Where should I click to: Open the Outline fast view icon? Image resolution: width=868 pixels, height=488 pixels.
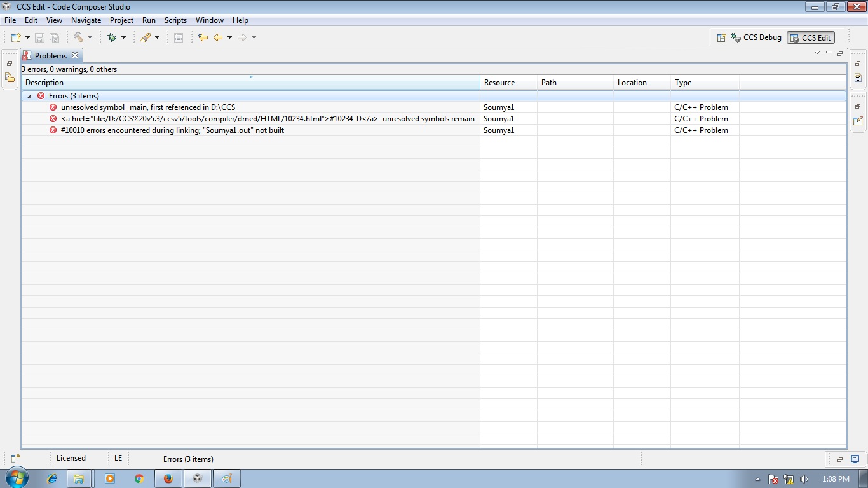(858, 78)
